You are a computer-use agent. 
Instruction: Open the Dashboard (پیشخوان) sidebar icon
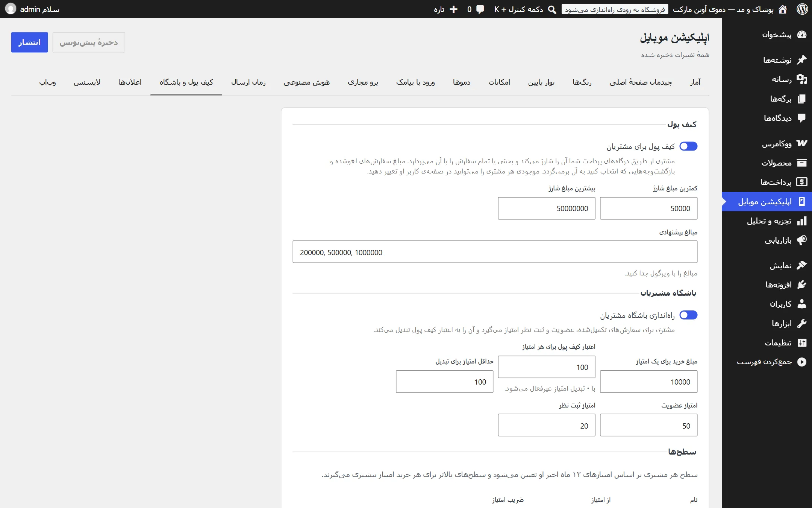click(x=801, y=35)
